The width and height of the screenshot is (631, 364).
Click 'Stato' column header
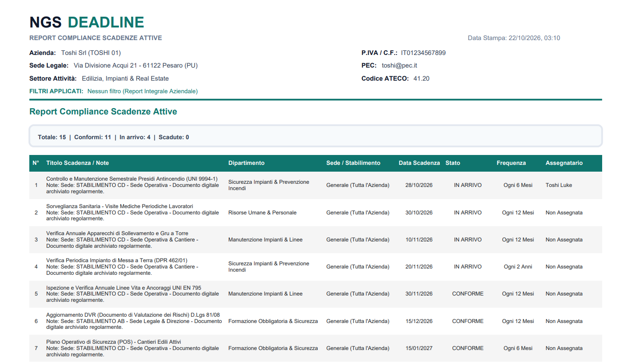pyautogui.click(x=453, y=163)
